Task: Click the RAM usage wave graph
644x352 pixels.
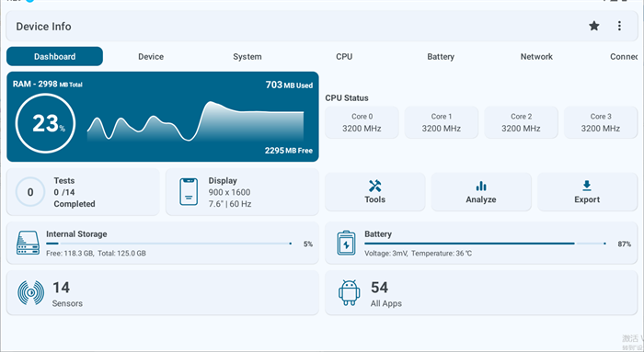Action: click(195, 121)
